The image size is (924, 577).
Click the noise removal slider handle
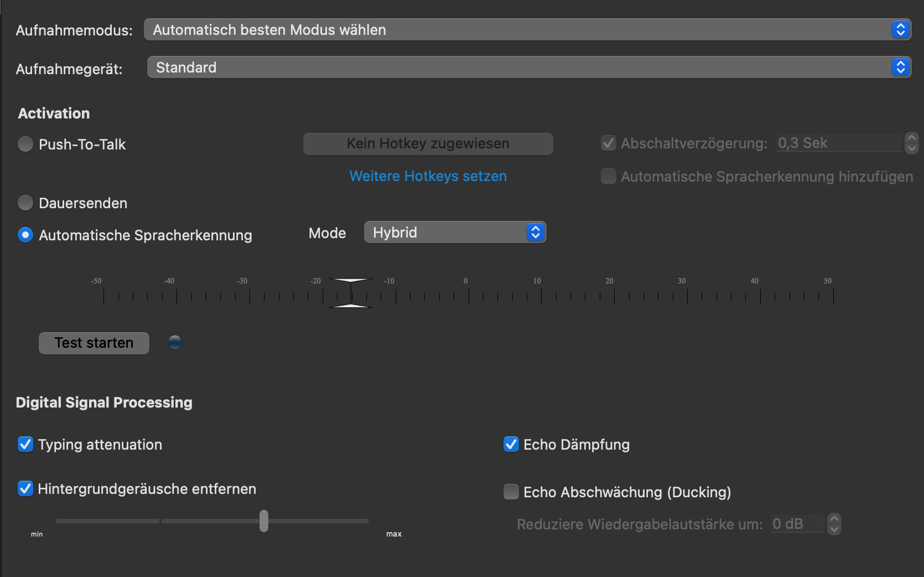[x=264, y=521]
